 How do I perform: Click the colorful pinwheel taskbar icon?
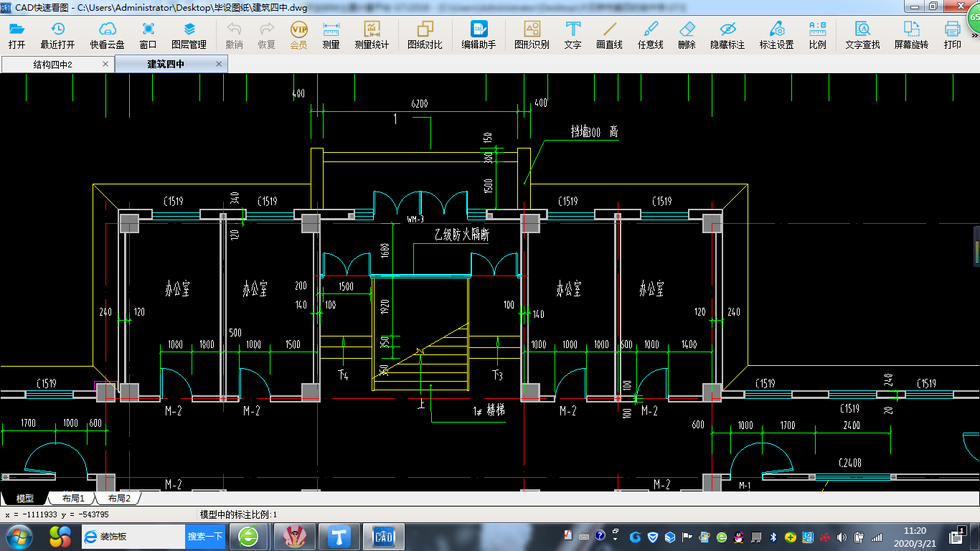pos(60,536)
